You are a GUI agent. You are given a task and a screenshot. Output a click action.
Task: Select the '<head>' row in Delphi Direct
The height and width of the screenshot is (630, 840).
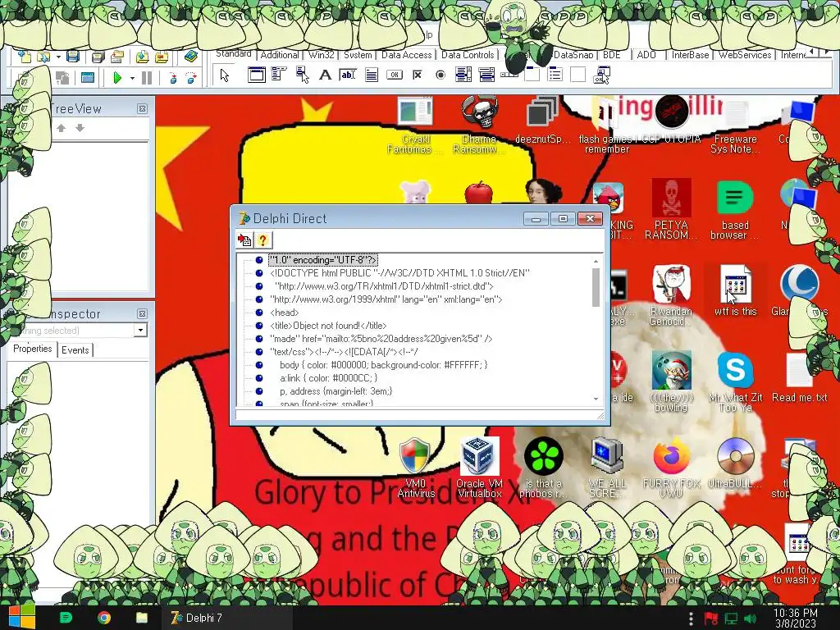[x=285, y=313]
